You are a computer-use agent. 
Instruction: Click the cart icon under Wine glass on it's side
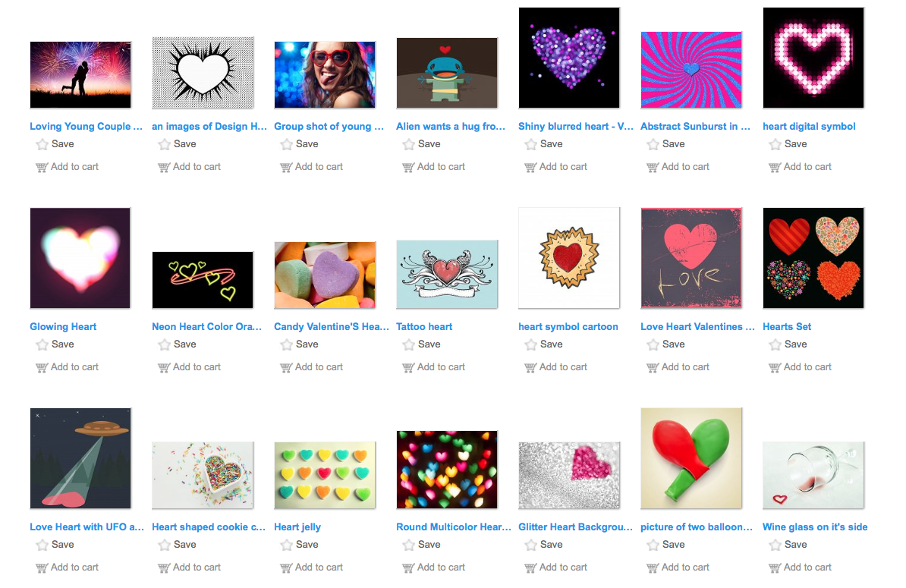point(775,568)
